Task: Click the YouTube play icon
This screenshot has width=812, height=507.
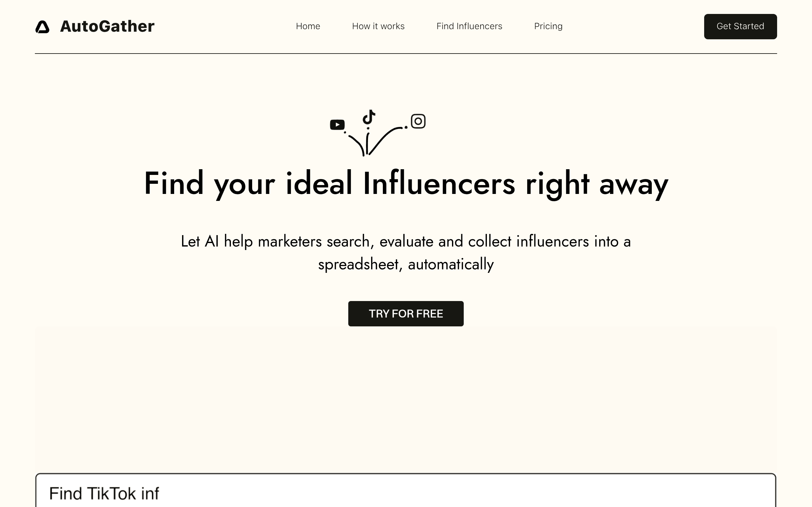Action: pos(337,125)
